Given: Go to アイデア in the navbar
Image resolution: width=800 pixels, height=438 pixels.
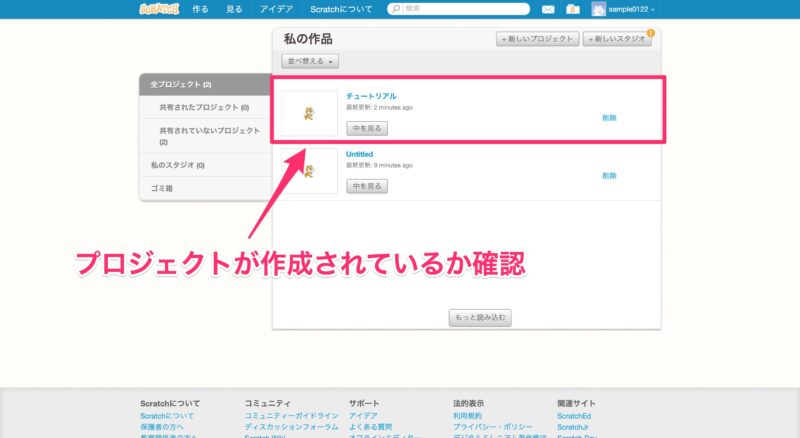Looking at the screenshot, I should coord(276,9).
